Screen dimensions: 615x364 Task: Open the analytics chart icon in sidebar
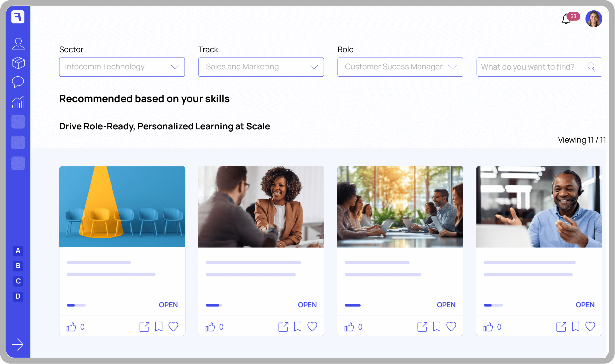[x=18, y=102]
